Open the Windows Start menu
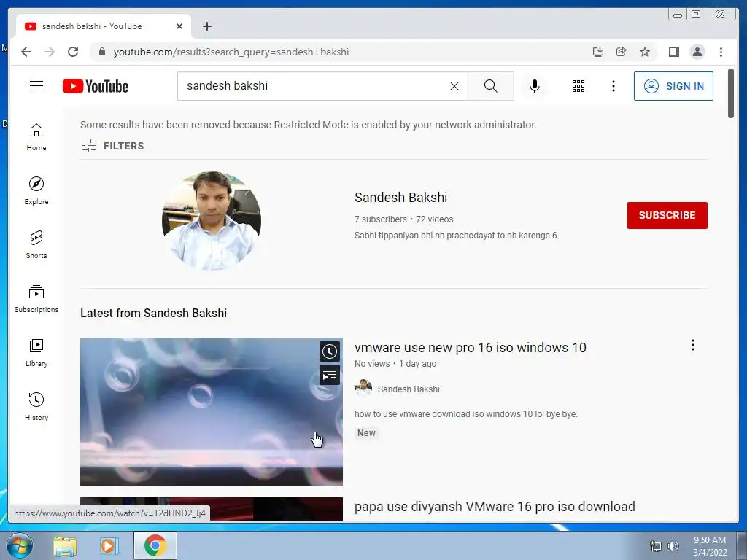The image size is (747, 560). click(19, 545)
